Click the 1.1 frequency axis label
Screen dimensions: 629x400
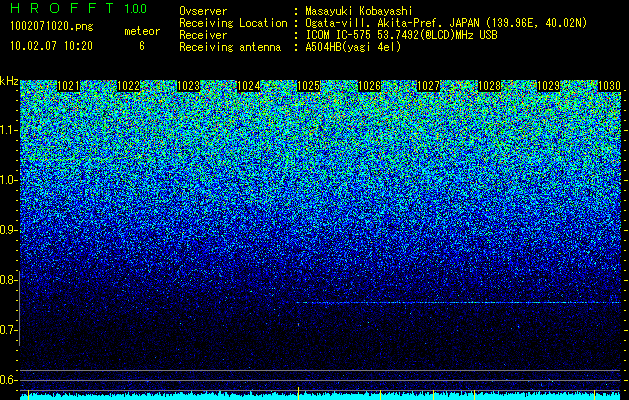coord(8,130)
